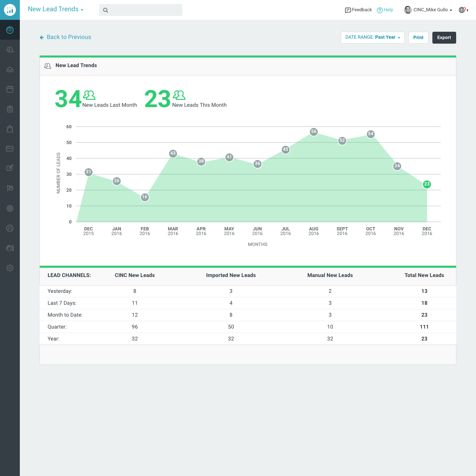The image size is (476, 476).
Task: Click the CINC app logo icon
Action: click(x=10, y=10)
